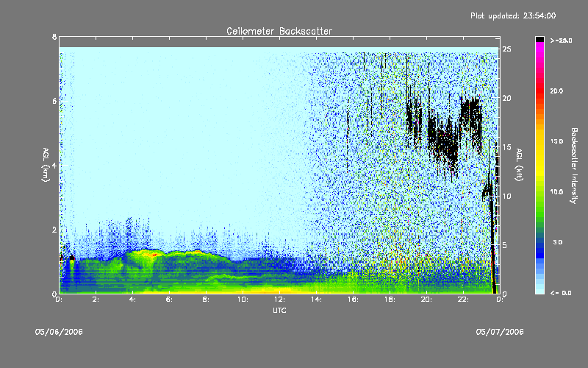
Task: Click the "AGL (km)" axis label
Action: click(x=46, y=165)
